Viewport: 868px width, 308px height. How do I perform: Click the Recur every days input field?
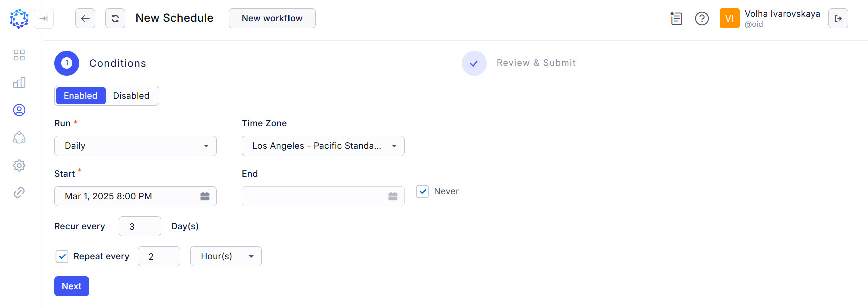[x=140, y=226]
